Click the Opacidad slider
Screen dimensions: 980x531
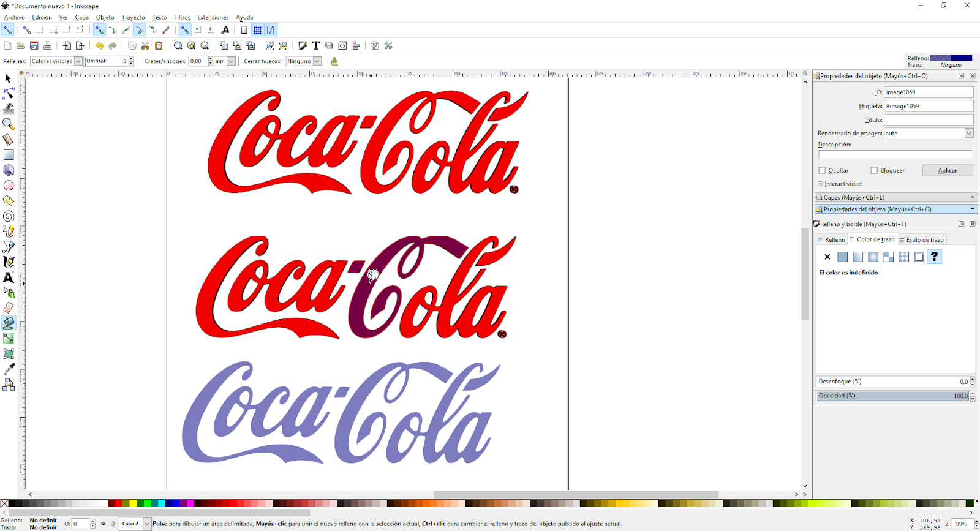893,396
